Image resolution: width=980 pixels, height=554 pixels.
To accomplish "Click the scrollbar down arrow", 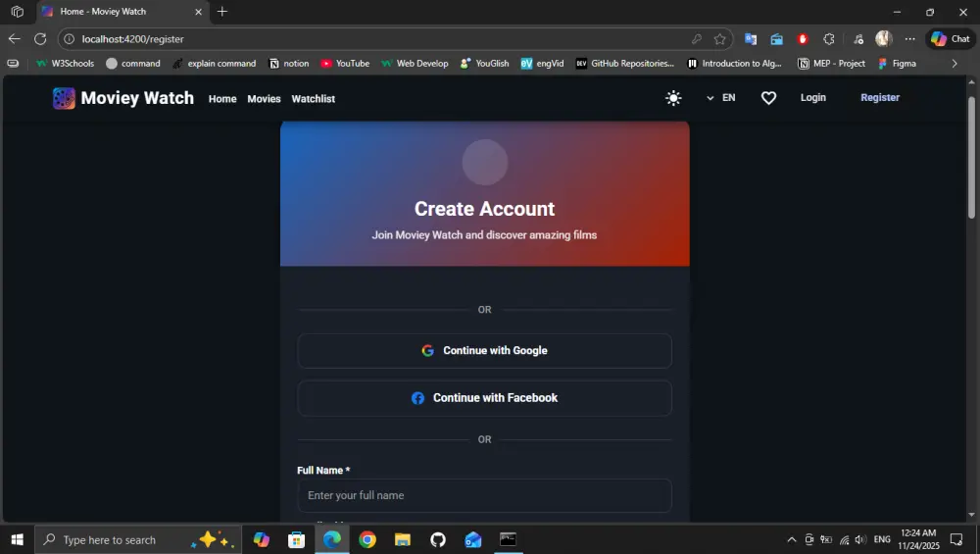I will point(971,515).
